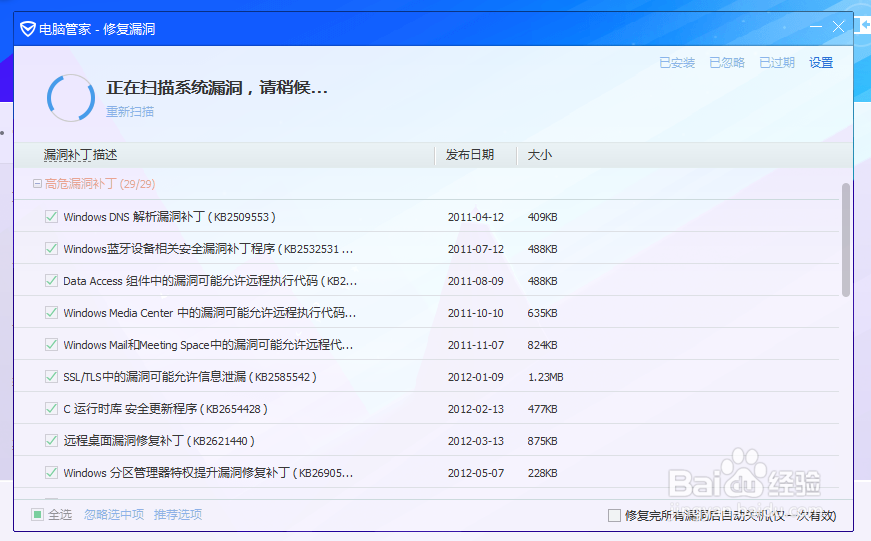
Task: Click date 2011-11-07
Action: 475,345
